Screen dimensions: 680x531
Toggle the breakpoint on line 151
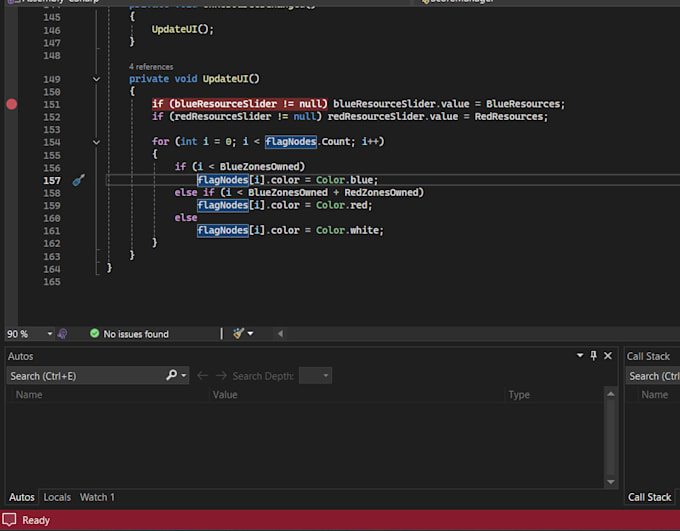point(12,104)
